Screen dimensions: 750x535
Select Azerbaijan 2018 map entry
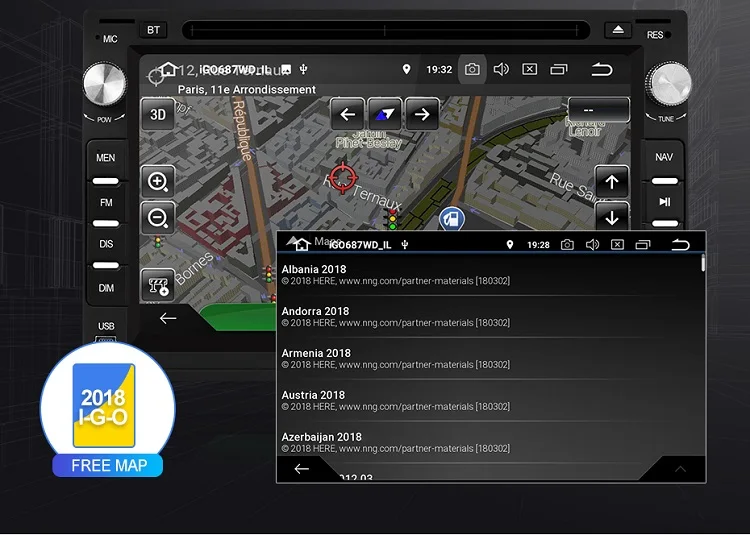[489, 442]
